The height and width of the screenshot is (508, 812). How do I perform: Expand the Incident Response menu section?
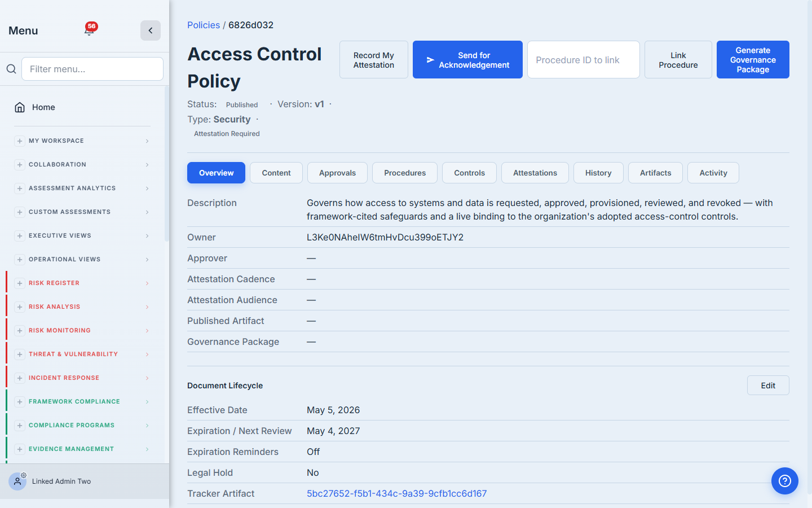(x=83, y=378)
